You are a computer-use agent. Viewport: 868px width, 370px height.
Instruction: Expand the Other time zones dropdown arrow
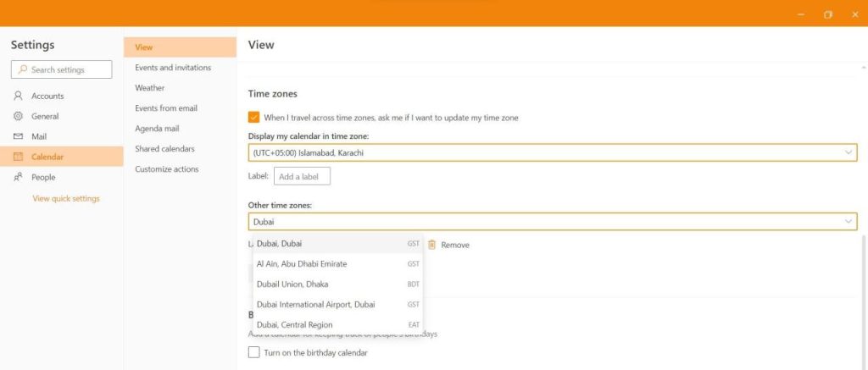click(x=848, y=221)
